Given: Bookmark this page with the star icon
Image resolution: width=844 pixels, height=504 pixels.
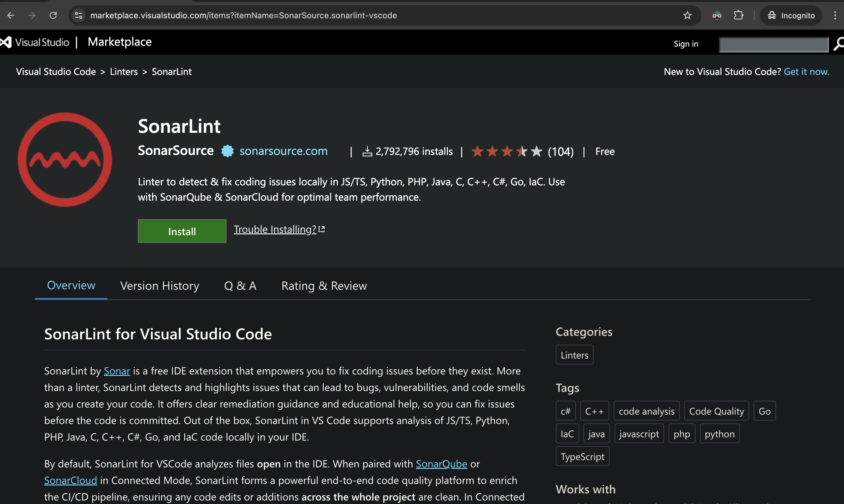Looking at the screenshot, I should pos(687,15).
